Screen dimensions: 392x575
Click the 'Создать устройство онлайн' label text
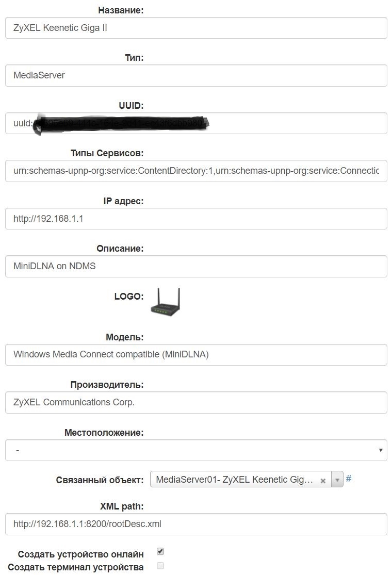tap(81, 554)
